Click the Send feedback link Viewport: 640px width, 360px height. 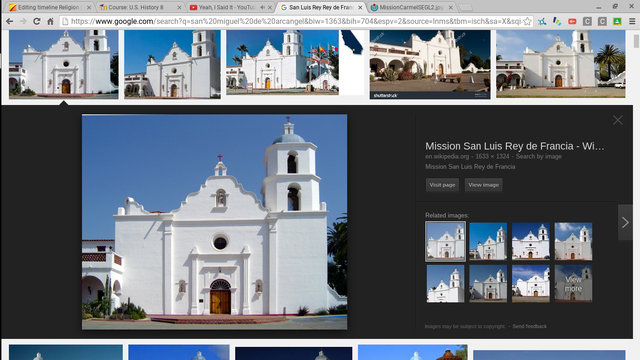click(529, 326)
